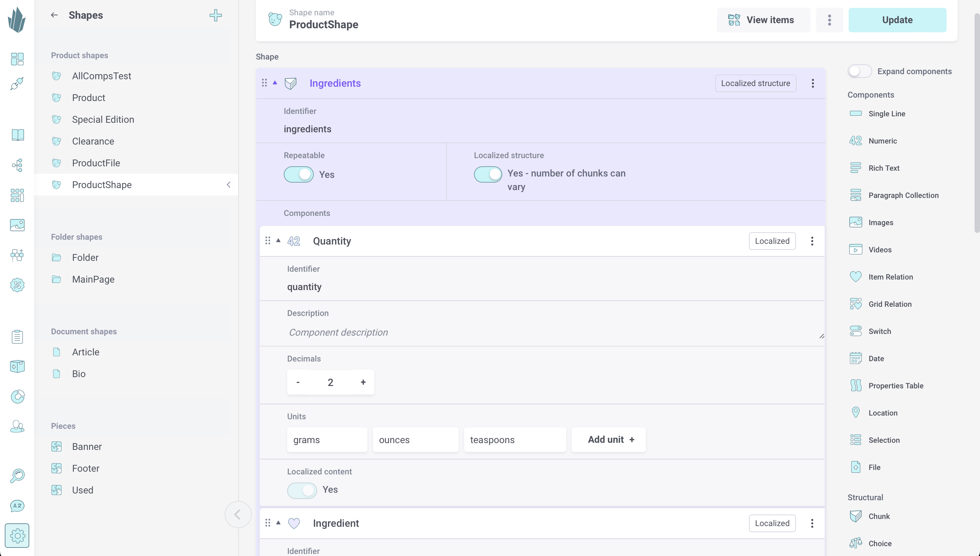Click the Item Relation component icon

coord(855,277)
